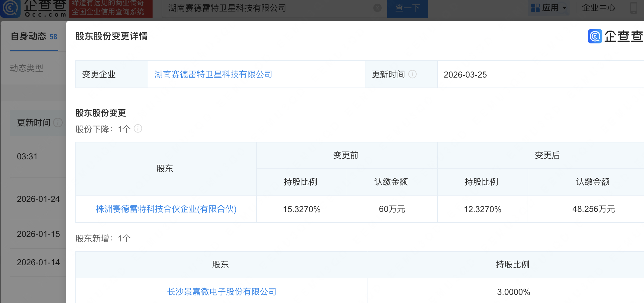Viewport: 644px width, 303px height.
Task: Expand the 应用 dropdown arrow
Action: pos(564,8)
